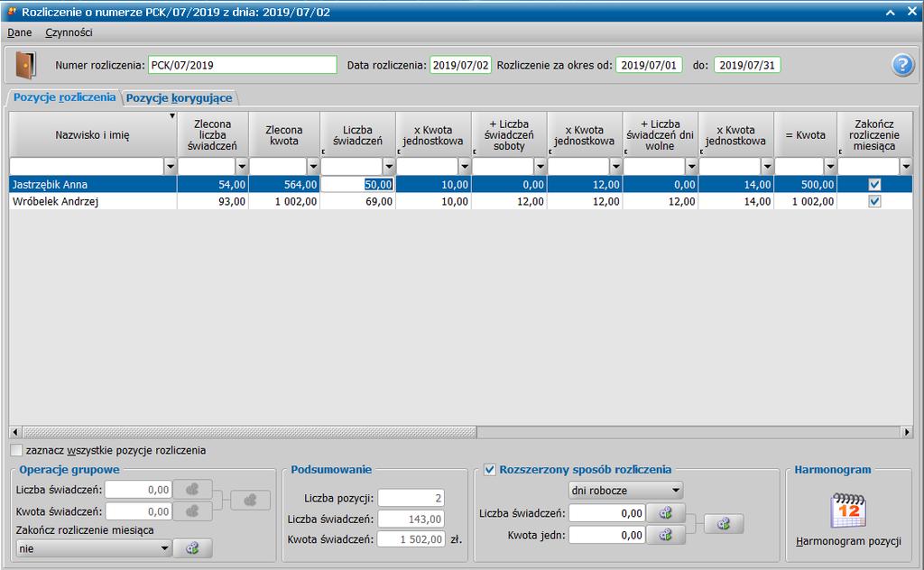Focus Data rozliczenia date field

460,65
